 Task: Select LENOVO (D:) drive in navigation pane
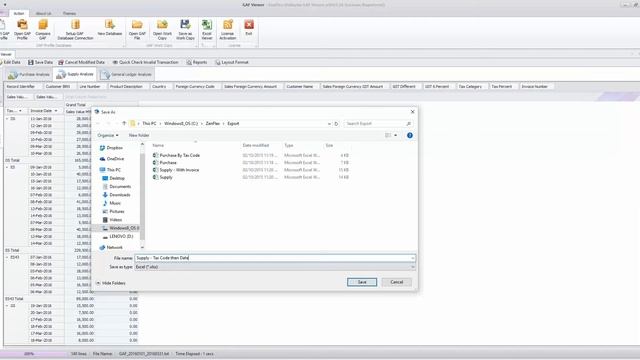118,237
